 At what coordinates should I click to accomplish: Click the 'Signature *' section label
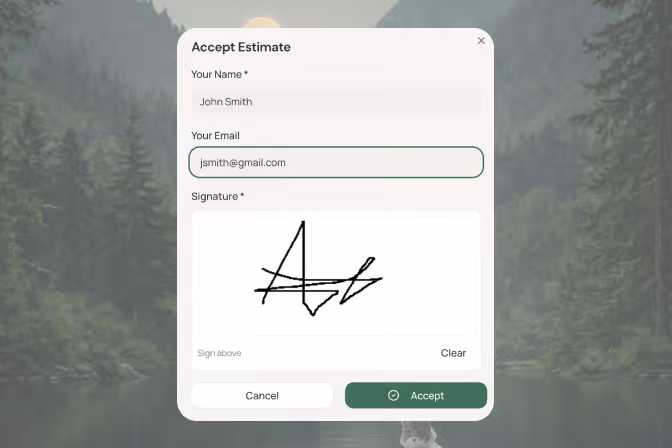(x=217, y=196)
